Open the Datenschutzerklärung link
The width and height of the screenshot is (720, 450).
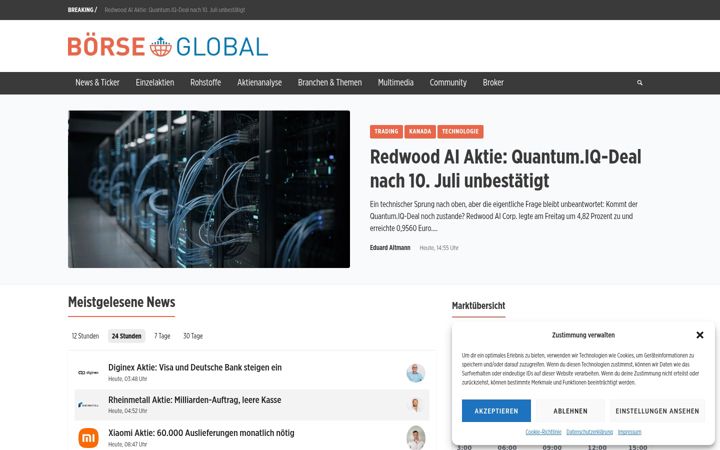590,432
